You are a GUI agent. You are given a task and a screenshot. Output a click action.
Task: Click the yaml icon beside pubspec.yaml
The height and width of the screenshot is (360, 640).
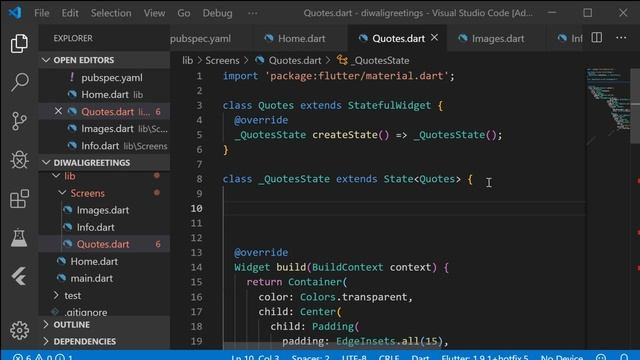[x=72, y=77]
